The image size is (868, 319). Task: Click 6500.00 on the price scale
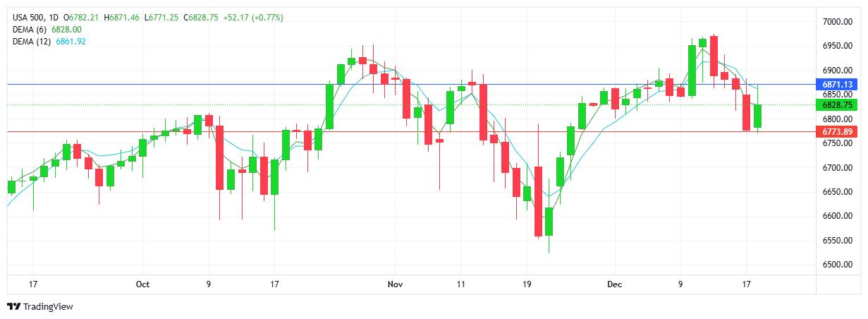[838, 265]
